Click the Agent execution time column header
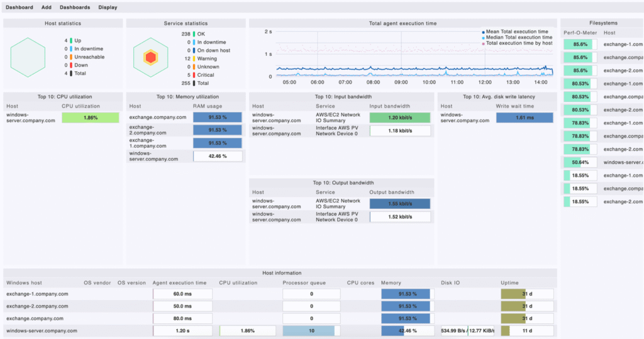This screenshot has width=644, height=339. (179, 283)
